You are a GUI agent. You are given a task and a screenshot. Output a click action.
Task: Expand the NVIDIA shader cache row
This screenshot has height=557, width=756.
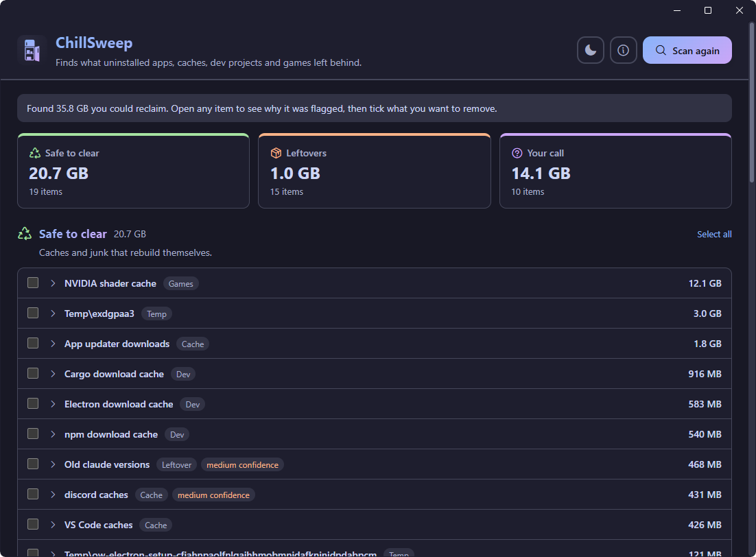click(x=53, y=283)
